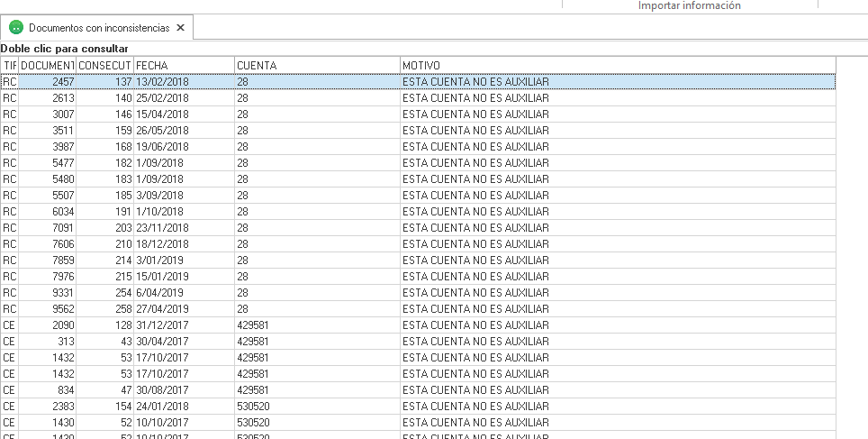Click date cell 15/04/2018
This screenshot has height=439, width=868.
coord(163,114)
